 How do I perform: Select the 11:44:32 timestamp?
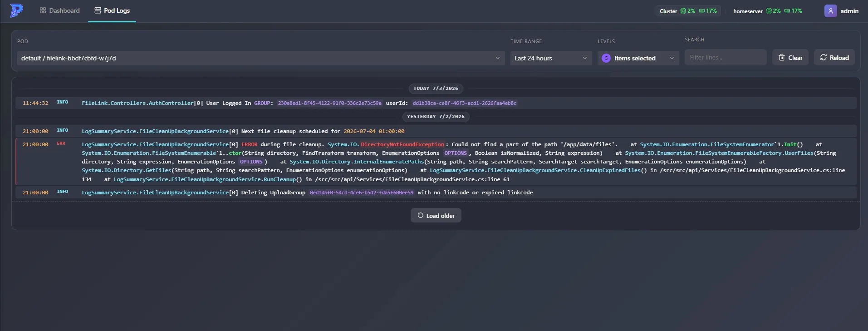(x=35, y=103)
